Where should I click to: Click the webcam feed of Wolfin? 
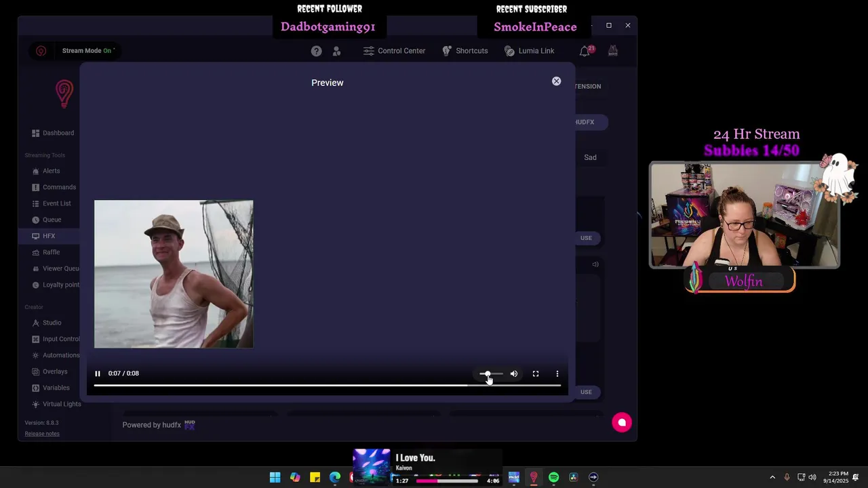tap(745, 216)
